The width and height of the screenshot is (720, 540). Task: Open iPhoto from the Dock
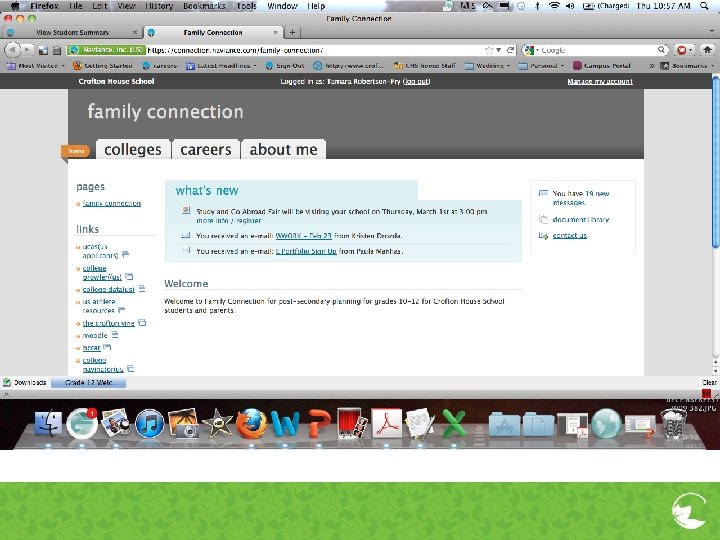(x=184, y=423)
